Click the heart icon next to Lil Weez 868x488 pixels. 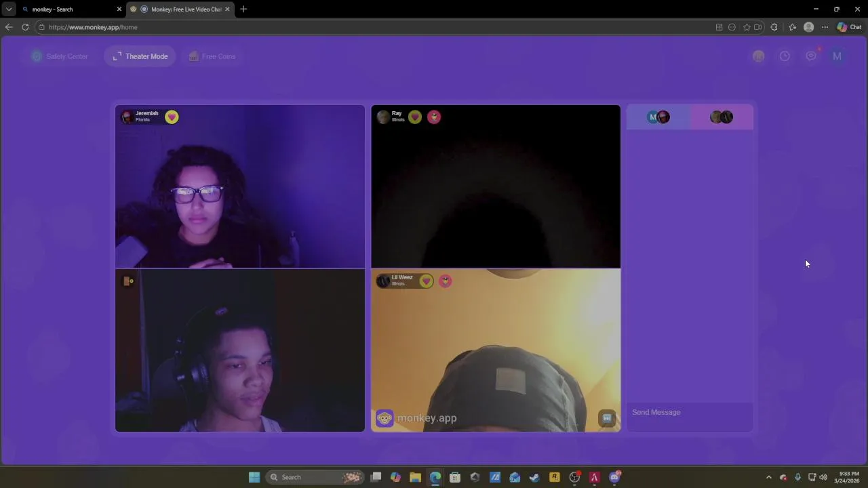point(426,281)
